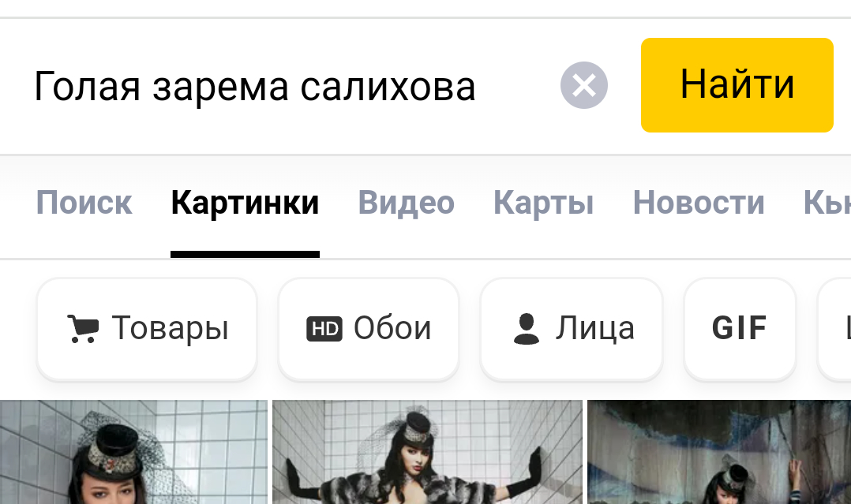Screen dimensions: 851x504
Task: Go to the Карты tab
Action: 543,203
